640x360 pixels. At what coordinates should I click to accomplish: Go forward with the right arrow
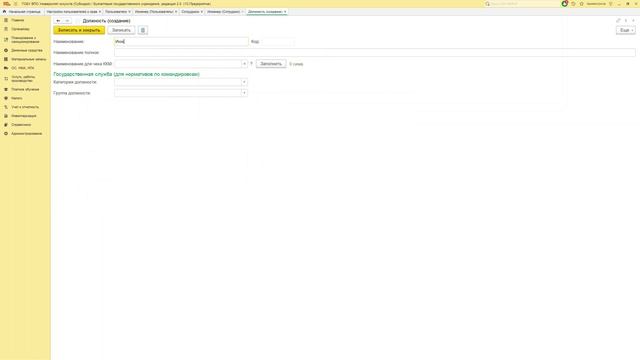67,20
